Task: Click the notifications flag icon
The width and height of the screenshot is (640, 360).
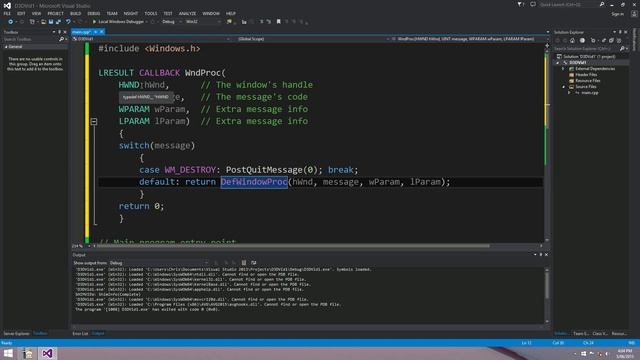Action: [x=520, y=4]
